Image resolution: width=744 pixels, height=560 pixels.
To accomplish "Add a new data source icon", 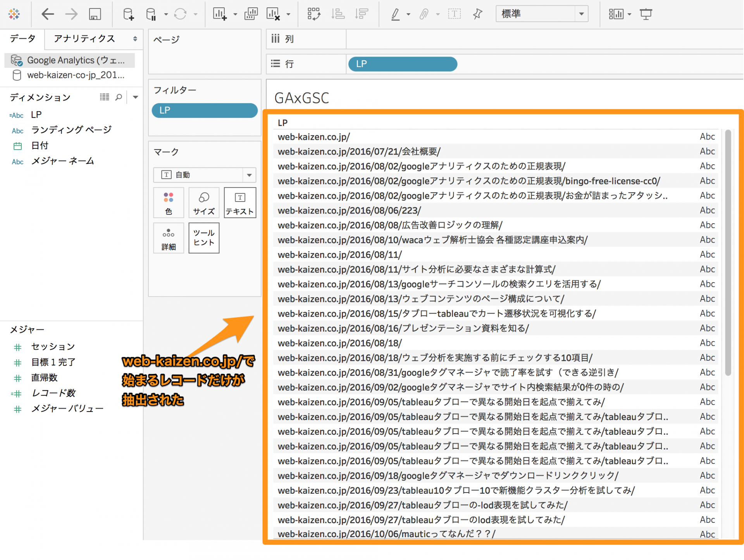I will coord(128,14).
